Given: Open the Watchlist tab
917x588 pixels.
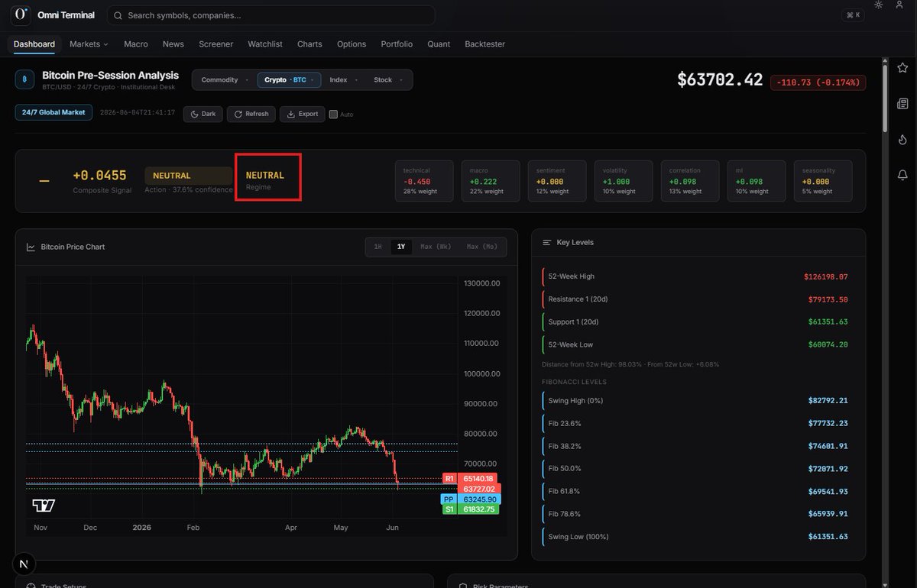Looking at the screenshot, I should tap(265, 44).
